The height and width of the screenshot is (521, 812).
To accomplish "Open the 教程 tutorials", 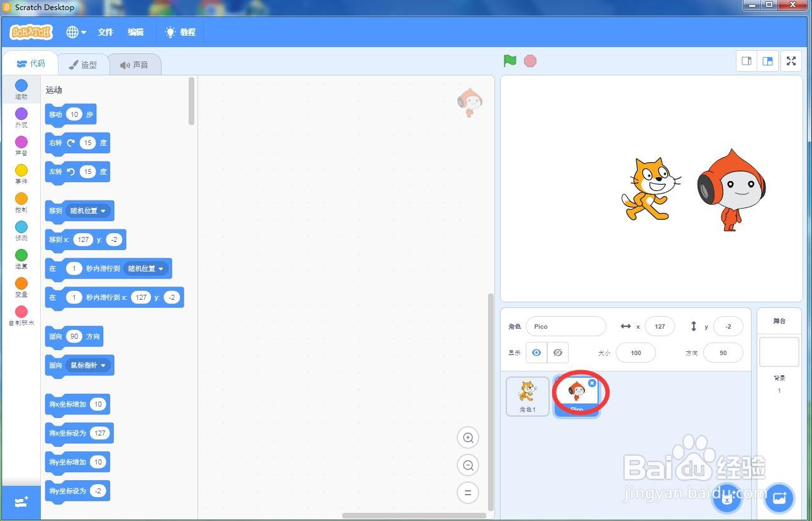I will (x=181, y=32).
